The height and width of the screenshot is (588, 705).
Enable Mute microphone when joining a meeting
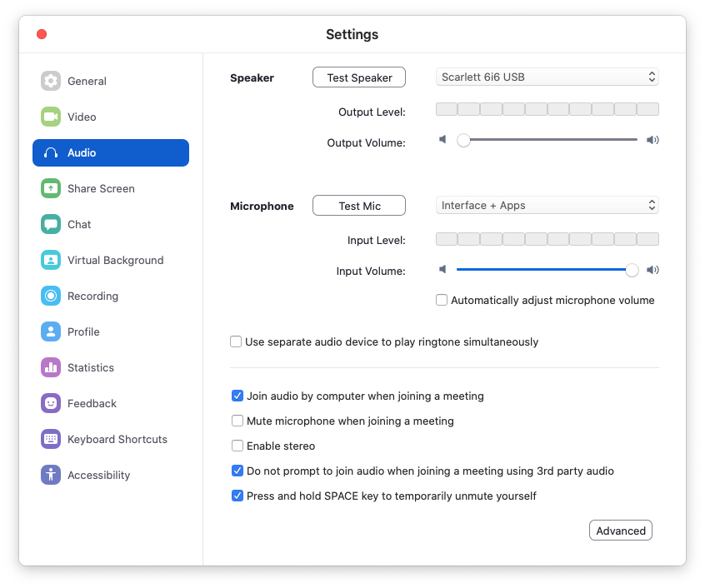(x=237, y=421)
